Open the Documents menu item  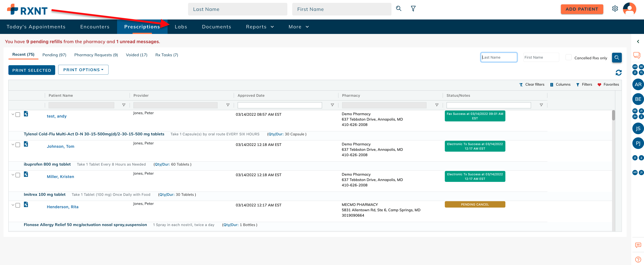click(x=217, y=27)
